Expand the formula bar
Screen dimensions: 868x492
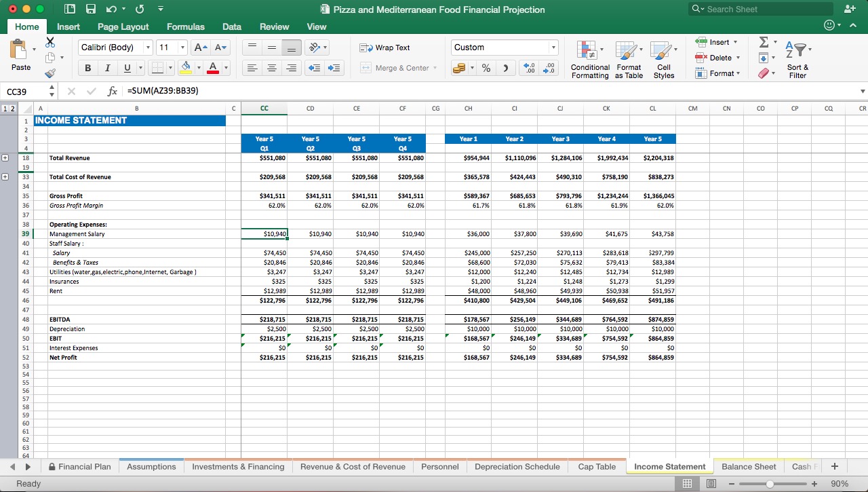click(863, 91)
